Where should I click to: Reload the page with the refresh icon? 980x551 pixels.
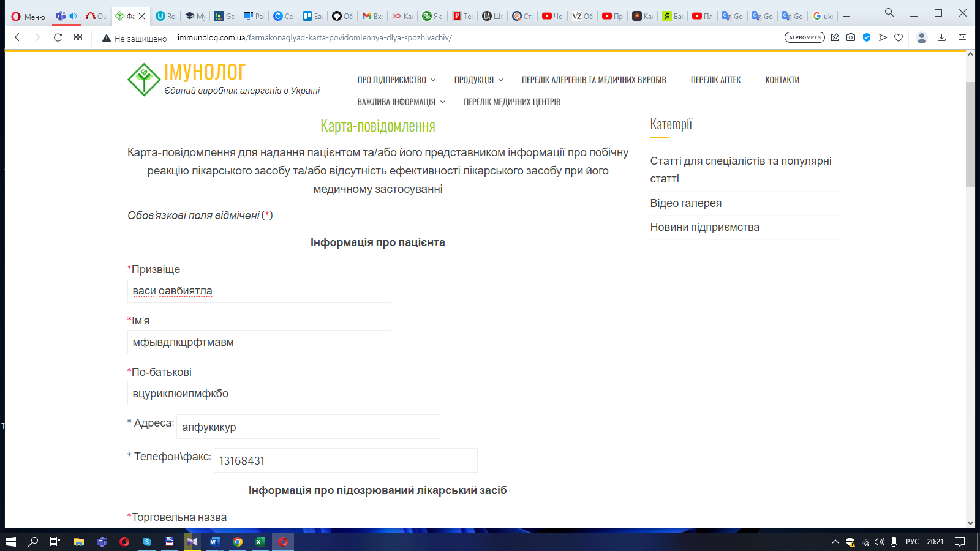[58, 37]
